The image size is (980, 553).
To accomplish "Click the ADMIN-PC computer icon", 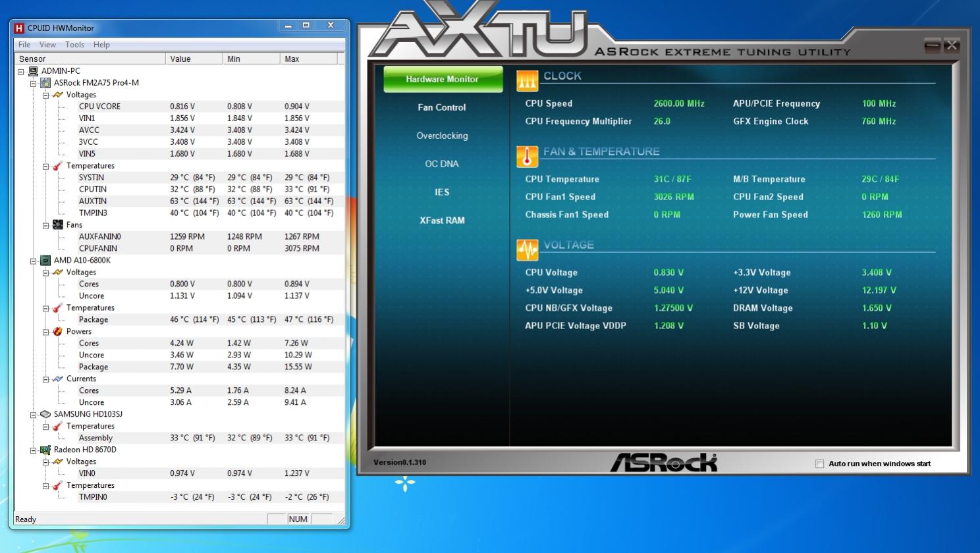I will (x=33, y=71).
